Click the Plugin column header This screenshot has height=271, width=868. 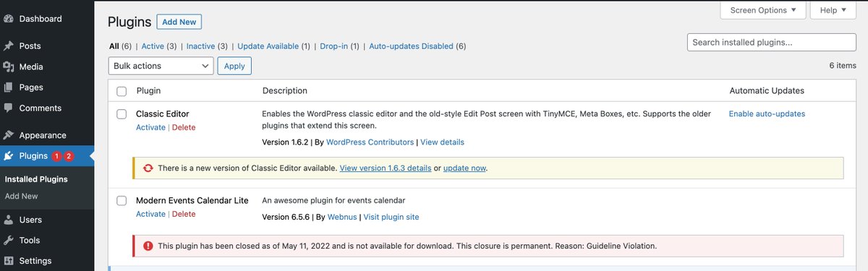click(148, 91)
